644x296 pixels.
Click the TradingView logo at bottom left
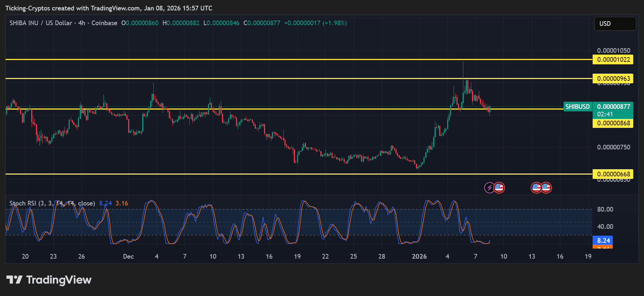click(49, 280)
